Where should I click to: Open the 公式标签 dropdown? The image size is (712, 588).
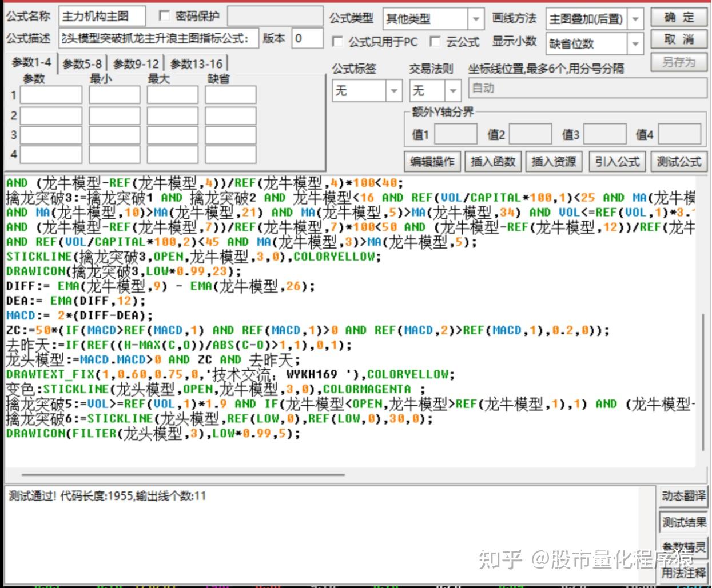[394, 90]
